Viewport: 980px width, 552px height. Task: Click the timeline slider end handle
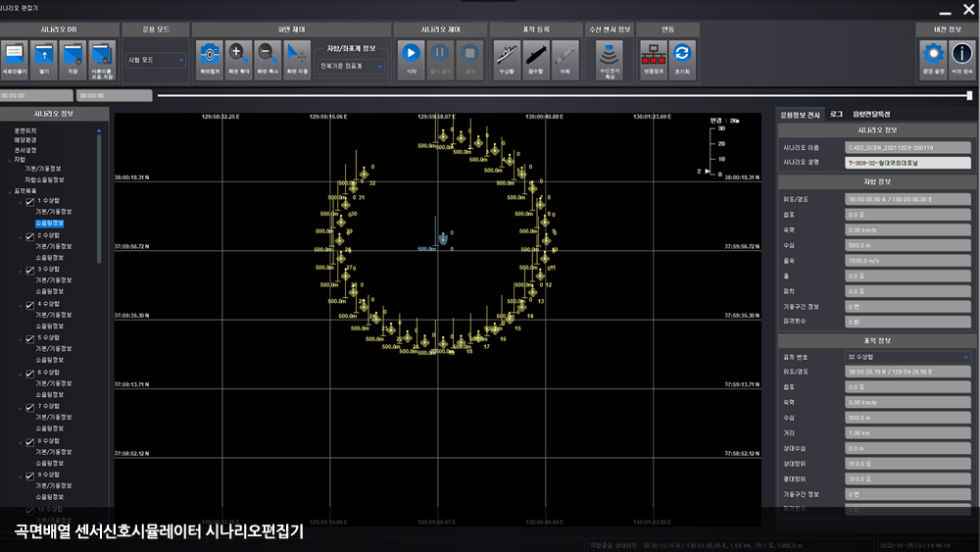click(x=969, y=96)
